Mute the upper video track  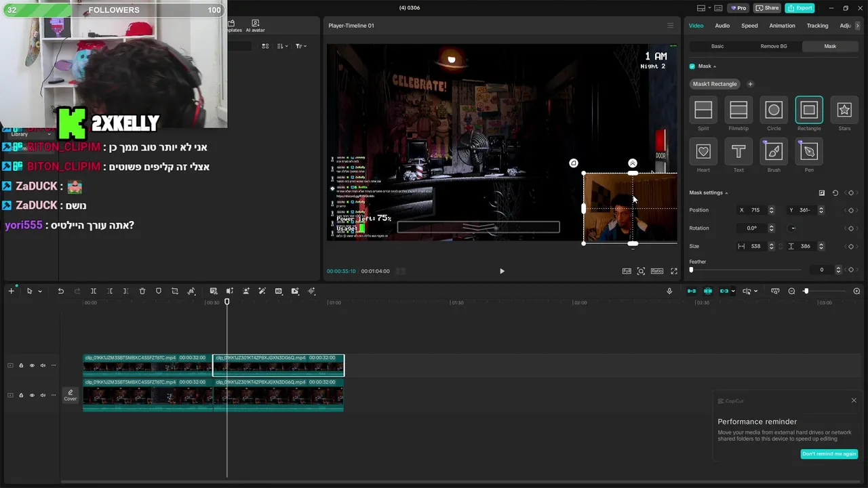pyautogui.click(x=43, y=366)
